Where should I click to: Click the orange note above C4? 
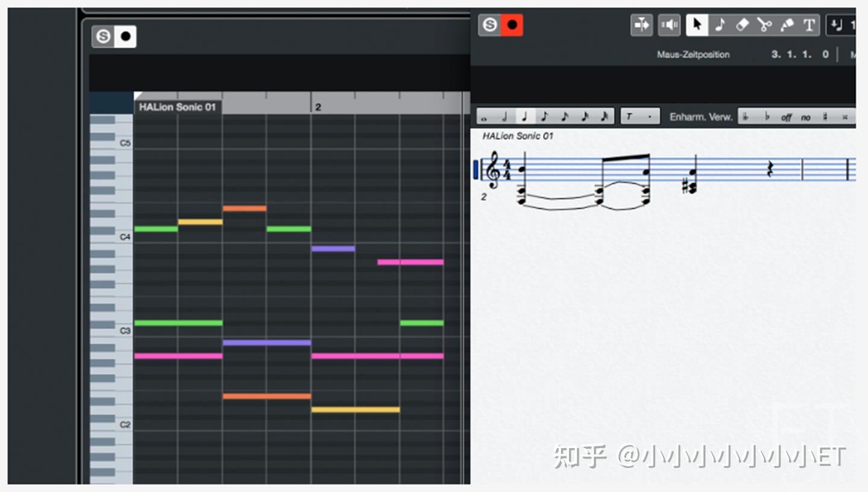(244, 208)
